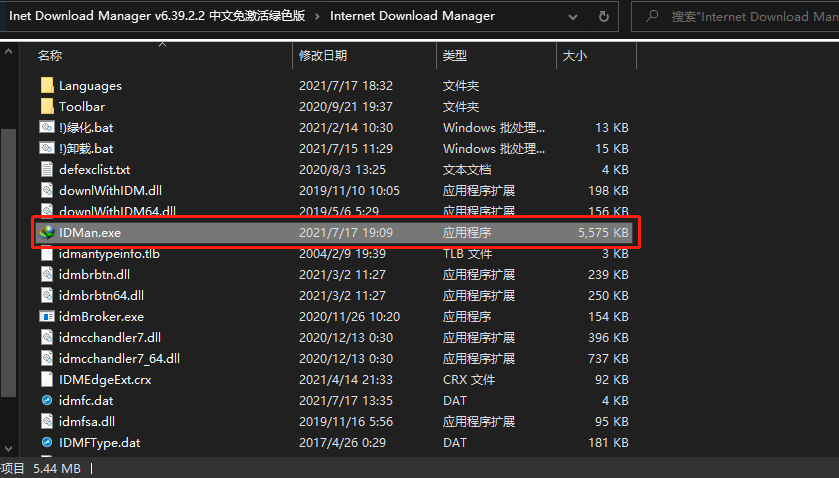The height and width of the screenshot is (478, 839).
Task: Click the 737 KB size cell
Action: (x=608, y=358)
